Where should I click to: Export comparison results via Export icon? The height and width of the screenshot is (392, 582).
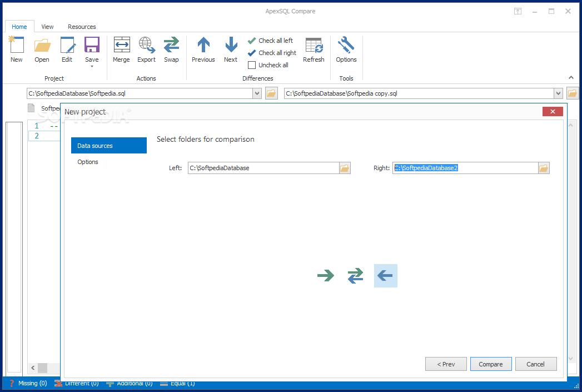(147, 49)
